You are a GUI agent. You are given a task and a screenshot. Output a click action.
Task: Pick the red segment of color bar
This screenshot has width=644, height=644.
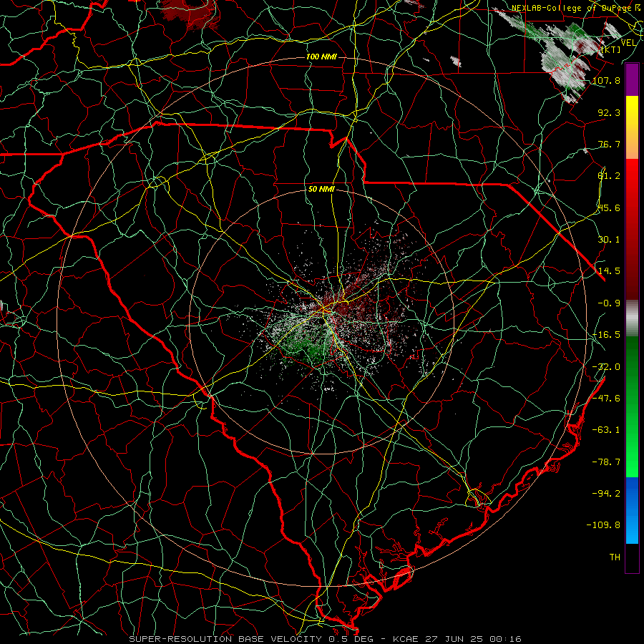click(632, 229)
